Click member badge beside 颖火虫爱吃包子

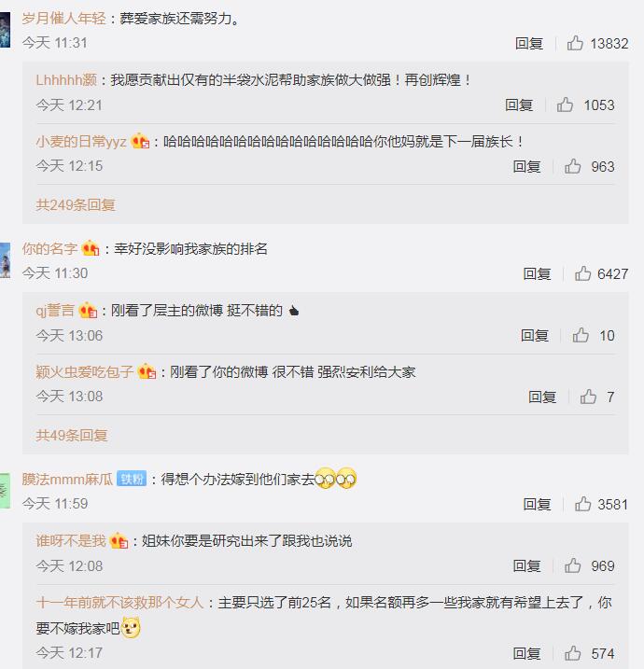tap(147, 371)
